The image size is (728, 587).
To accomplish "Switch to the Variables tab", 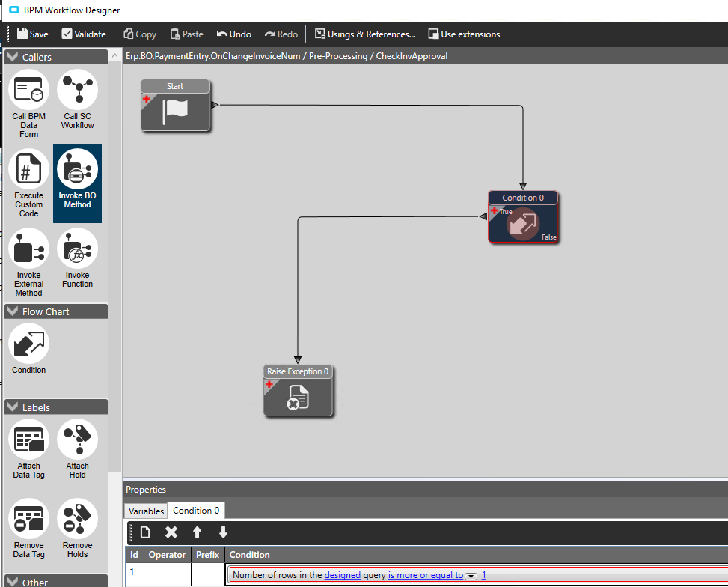I will [146, 511].
